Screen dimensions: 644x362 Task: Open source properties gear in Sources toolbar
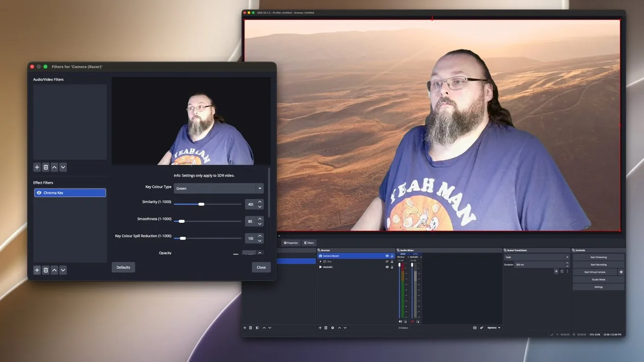332,328
